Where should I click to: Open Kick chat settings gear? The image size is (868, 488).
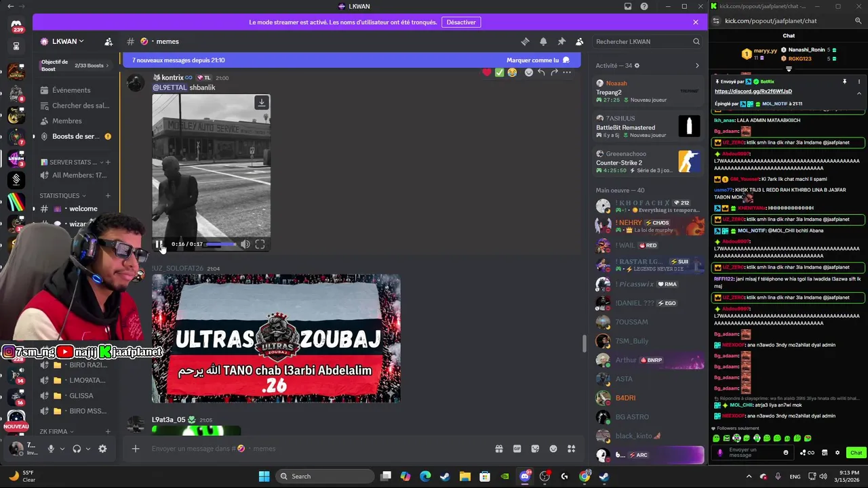pos(837,453)
